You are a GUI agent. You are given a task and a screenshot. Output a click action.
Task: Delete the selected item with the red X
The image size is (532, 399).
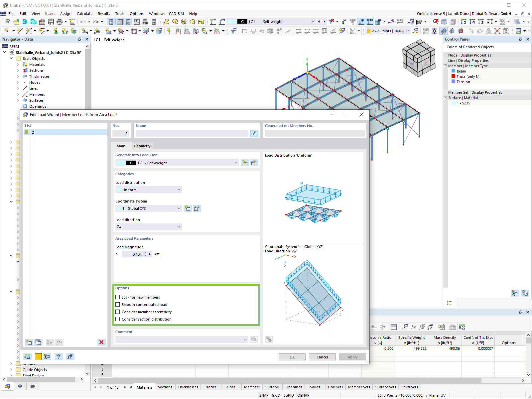(x=101, y=342)
